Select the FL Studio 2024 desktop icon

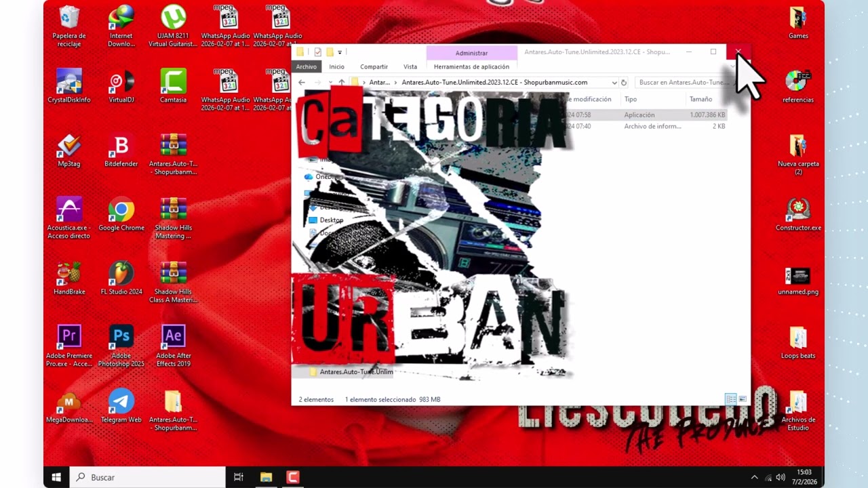tap(121, 278)
